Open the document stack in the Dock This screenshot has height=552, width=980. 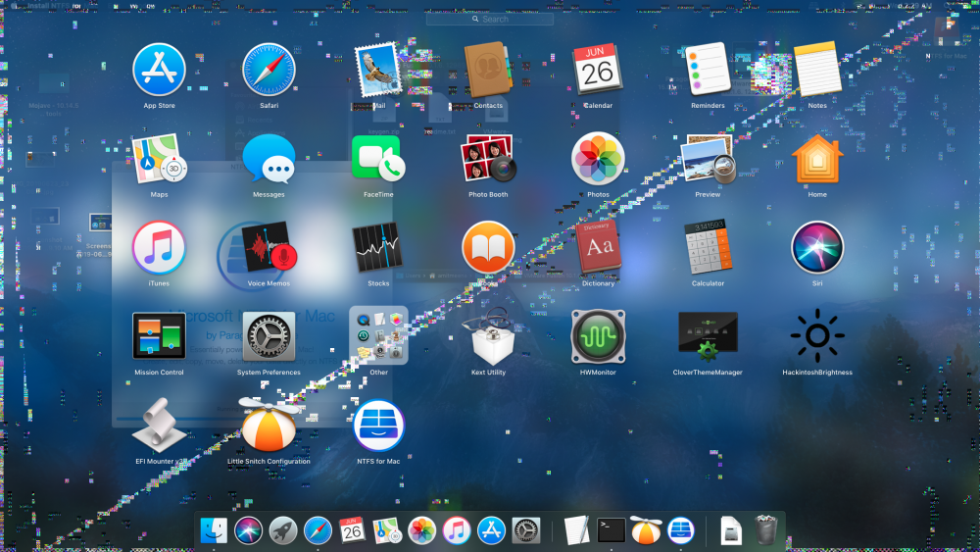coord(731,530)
